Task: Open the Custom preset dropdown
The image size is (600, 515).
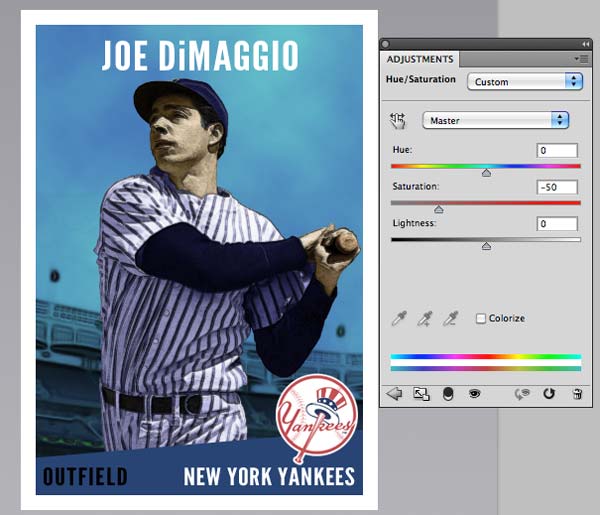Action: (525, 82)
